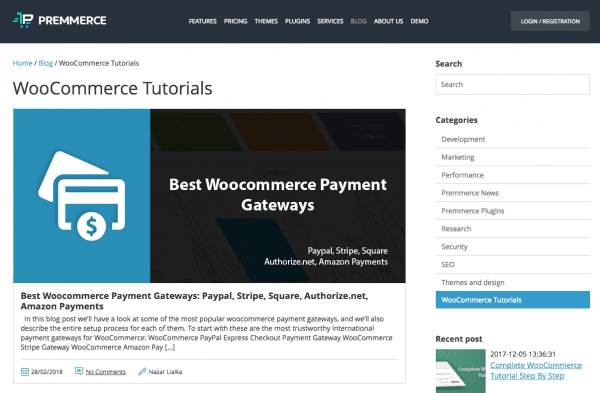Go to About Us page
The height and width of the screenshot is (393, 600).
(x=388, y=21)
